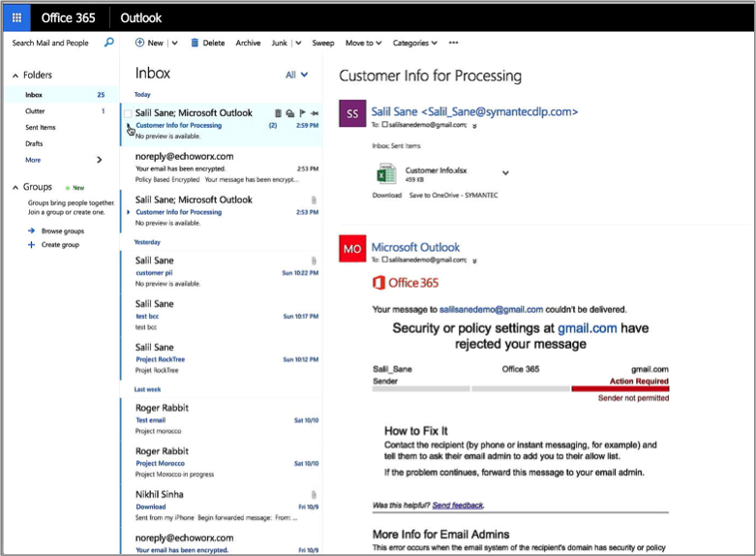This screenshot has height=556, width=756.
Task: Open the Categories dropdown
Action: click(414, 43)
